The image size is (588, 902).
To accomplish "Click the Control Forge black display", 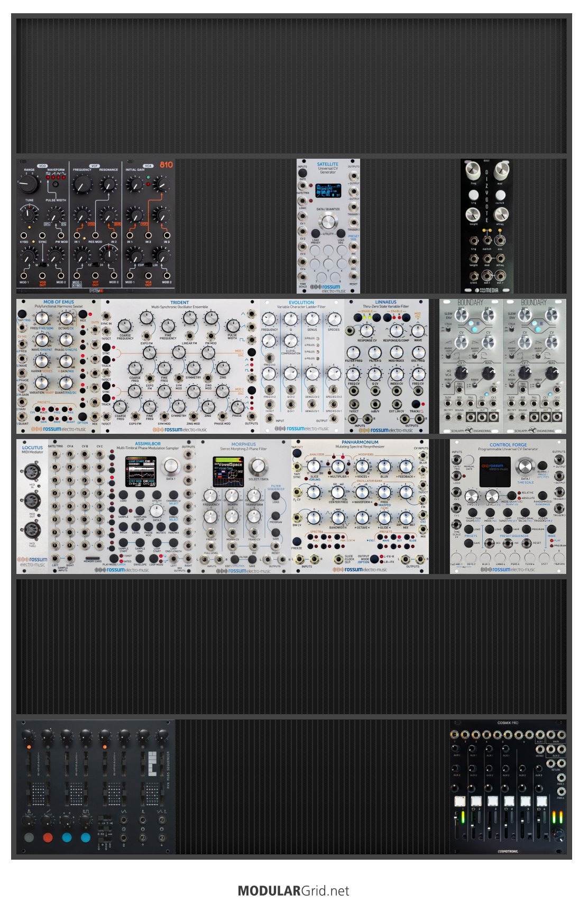I will (x=495, y=472).
